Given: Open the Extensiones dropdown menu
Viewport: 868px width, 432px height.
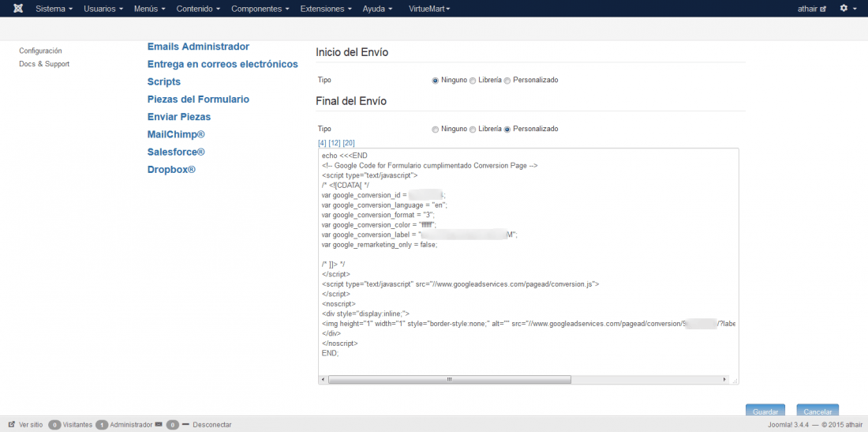Looking at the screenshot, I should coord(325,9).
